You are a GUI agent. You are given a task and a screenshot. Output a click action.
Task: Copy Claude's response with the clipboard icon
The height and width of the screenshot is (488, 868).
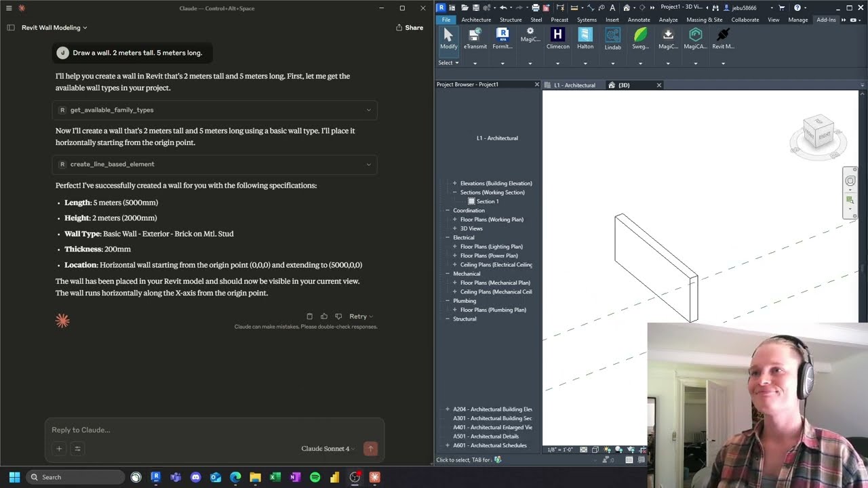point(310,317)
